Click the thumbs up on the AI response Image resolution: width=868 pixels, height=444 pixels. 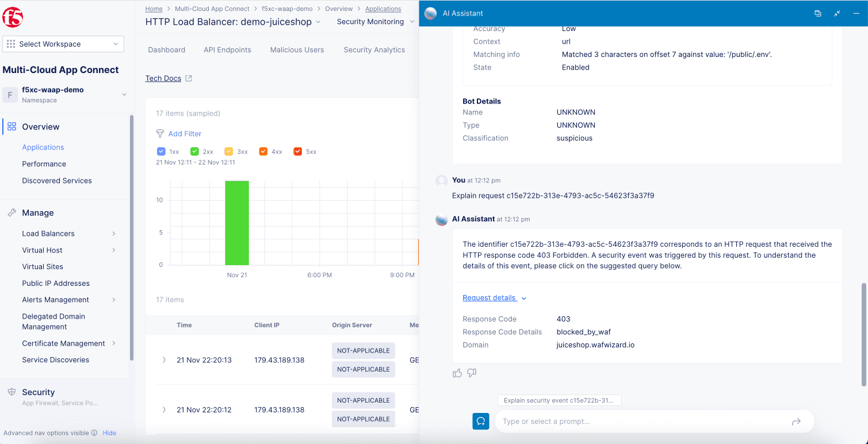(457, 373)
